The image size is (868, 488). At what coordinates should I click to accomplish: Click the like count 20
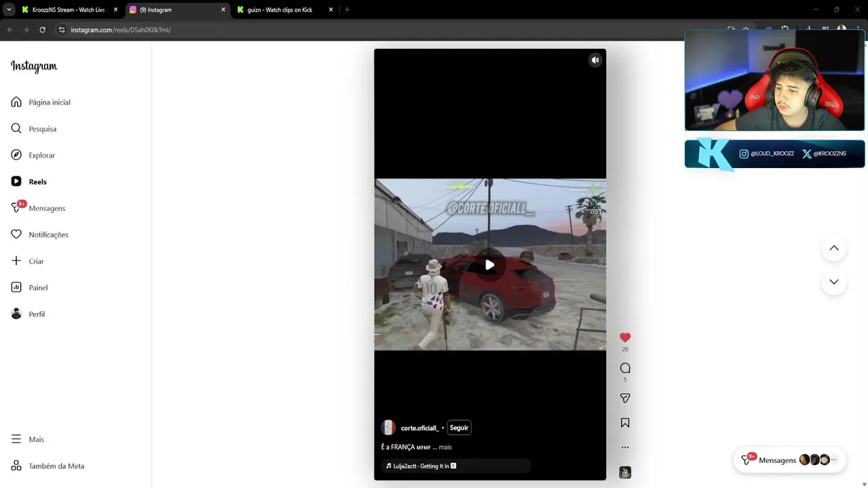625,350
